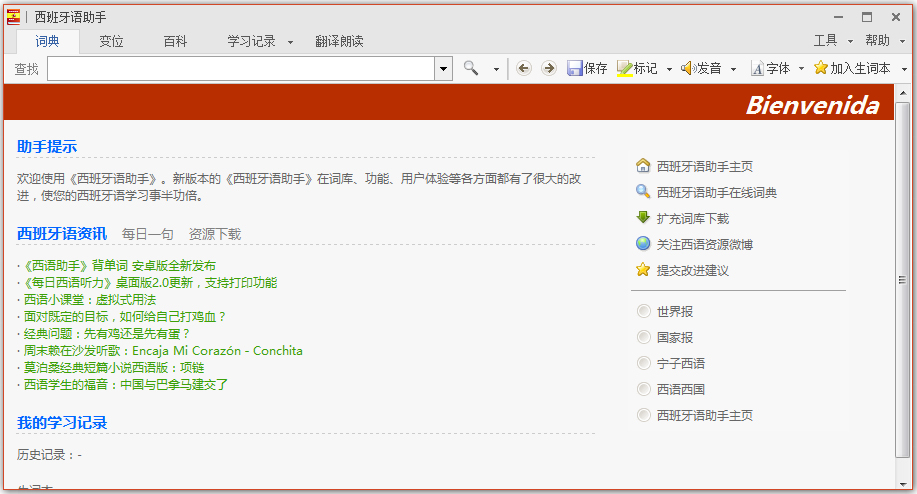Select the 国家报 radio option
The width and height of the screenshot is (917, 494).
[x=643, y=338]
